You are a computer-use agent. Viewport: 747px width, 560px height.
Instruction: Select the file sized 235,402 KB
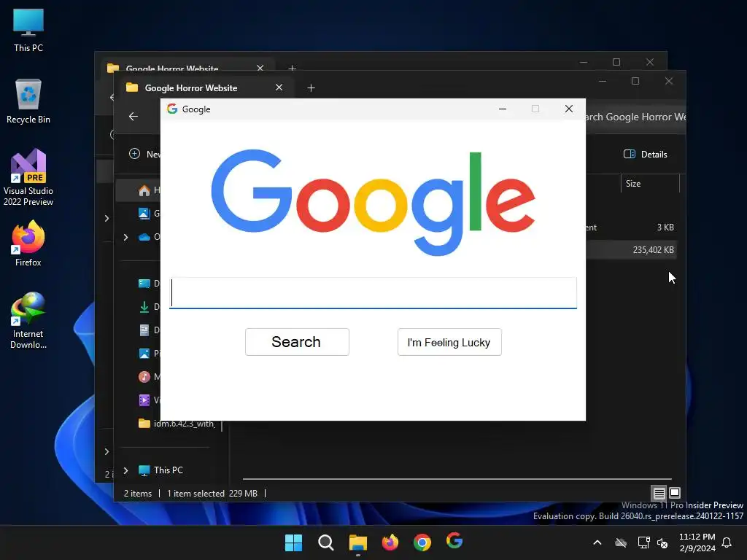631,249
